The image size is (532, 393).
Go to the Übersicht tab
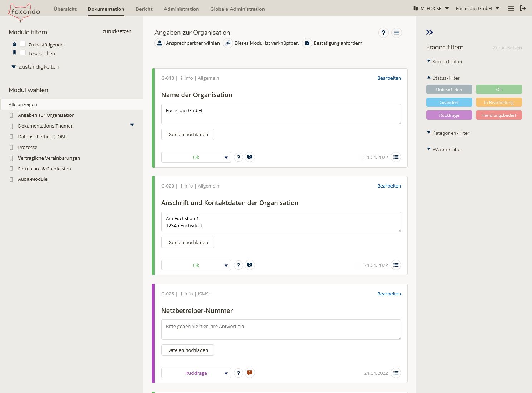(x=65, y=9)
